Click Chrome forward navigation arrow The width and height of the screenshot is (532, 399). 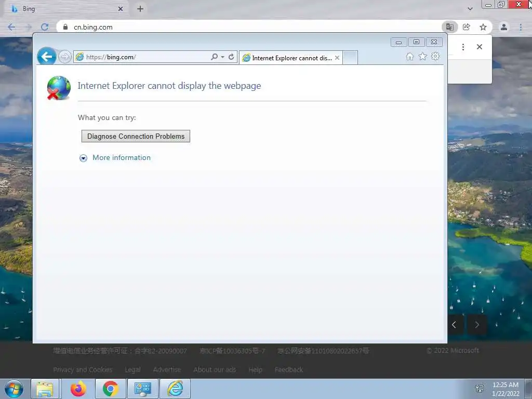(29, 27)
